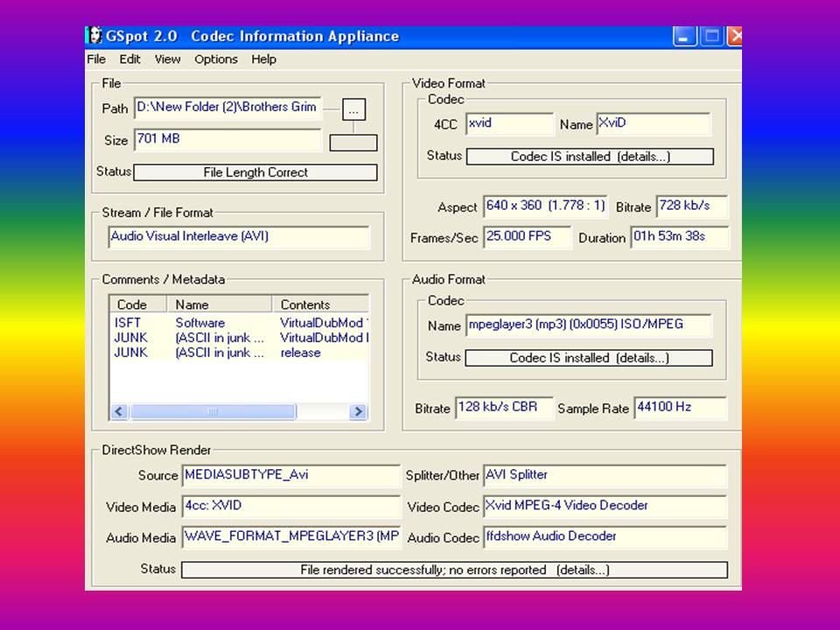840x630 pixels.
Task: Select the JUNK row containing VirtualDubMod
Action: tap(240, 338)
